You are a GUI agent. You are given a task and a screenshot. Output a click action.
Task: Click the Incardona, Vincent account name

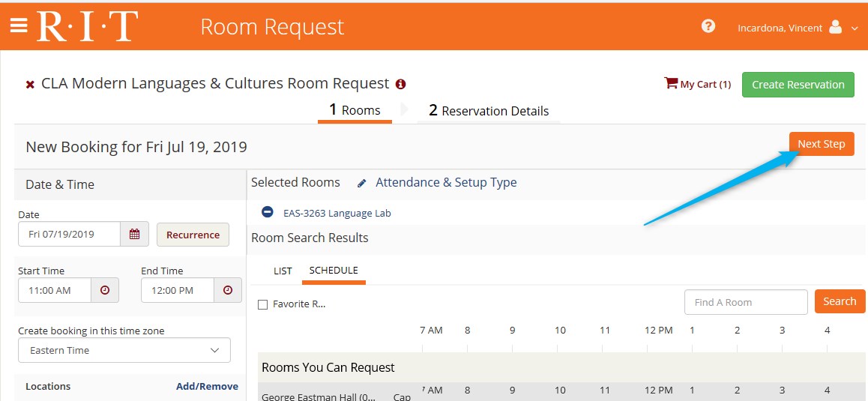[780, 28]
